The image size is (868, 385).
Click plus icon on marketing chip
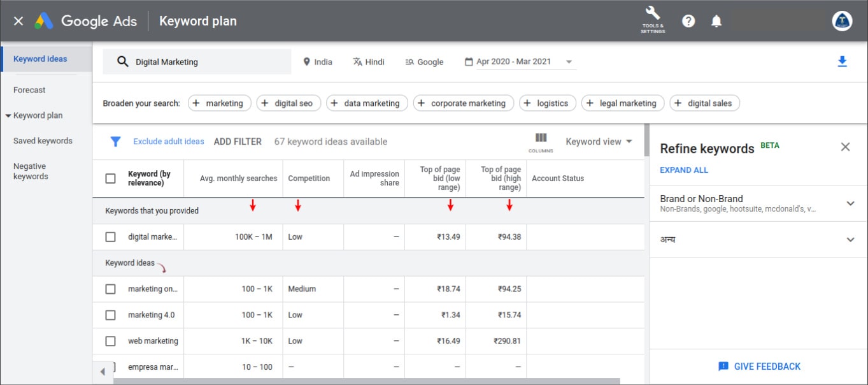pyautogui.click(x=196, y=103)
